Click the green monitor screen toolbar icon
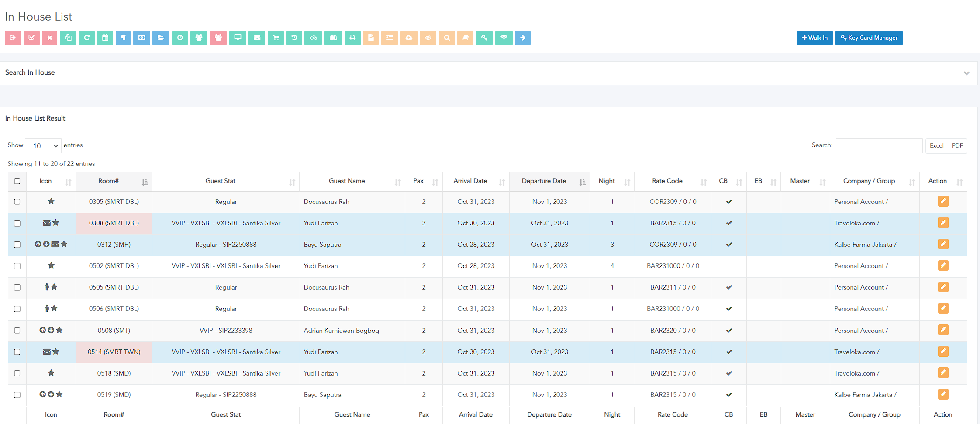 coord(238,38)
